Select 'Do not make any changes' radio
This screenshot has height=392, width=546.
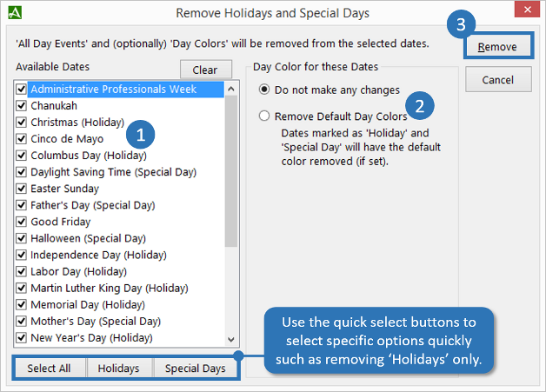tap(264, 90)
